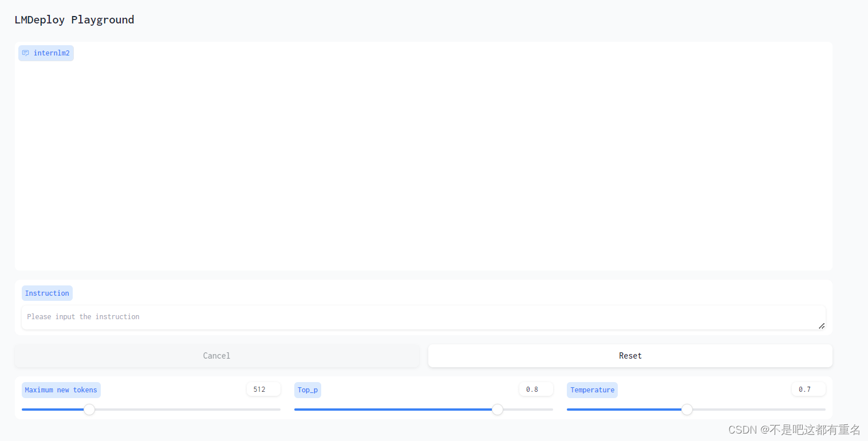Click the Maximum new tokens value box 512
This screenshot has width=868, height=441.
coord(263,390)
